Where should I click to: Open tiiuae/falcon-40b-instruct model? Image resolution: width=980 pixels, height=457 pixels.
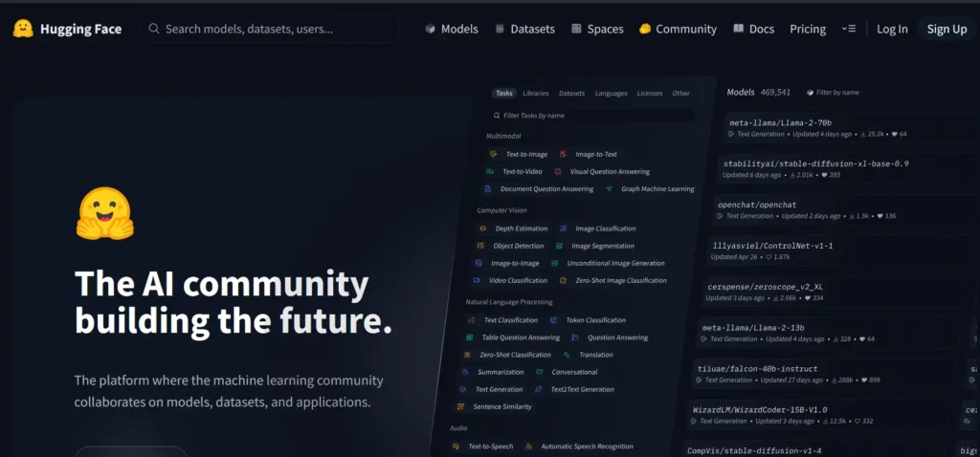point(824,374)
